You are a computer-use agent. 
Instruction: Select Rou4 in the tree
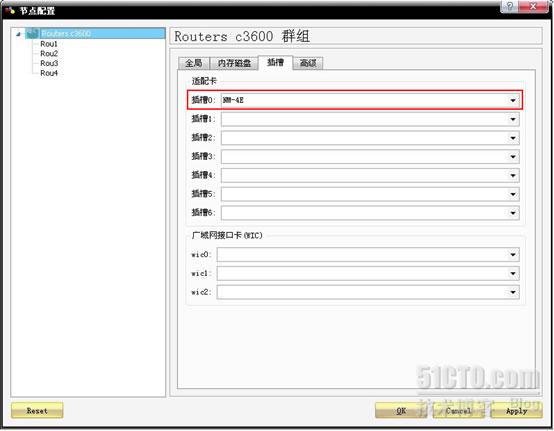[49, 73]
